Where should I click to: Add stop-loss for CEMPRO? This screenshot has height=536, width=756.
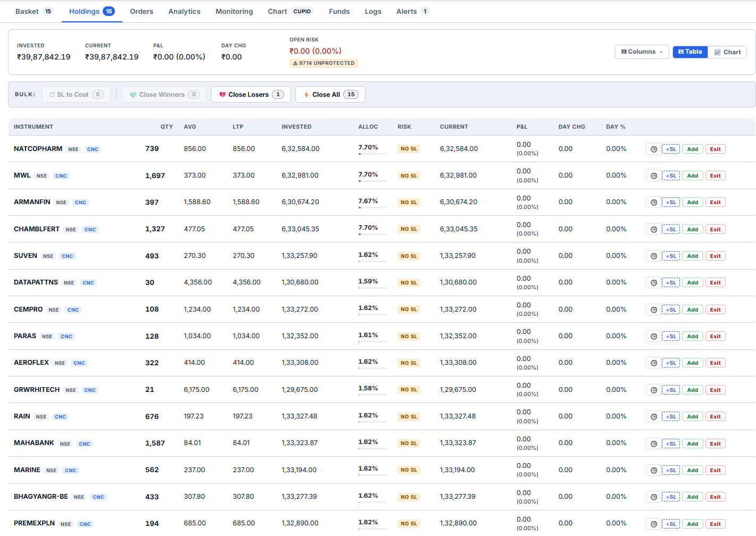tap(671, 310)
